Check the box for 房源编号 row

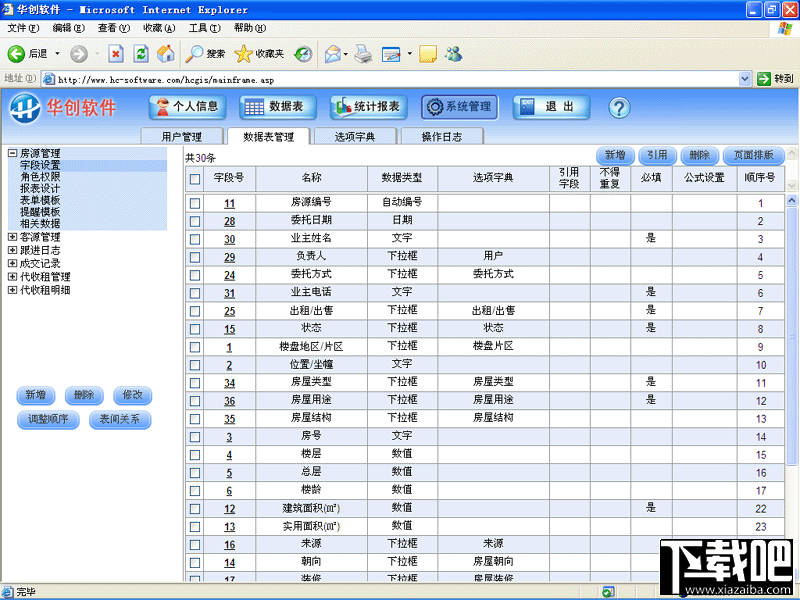pyautogui.click(x=195, y=203)
